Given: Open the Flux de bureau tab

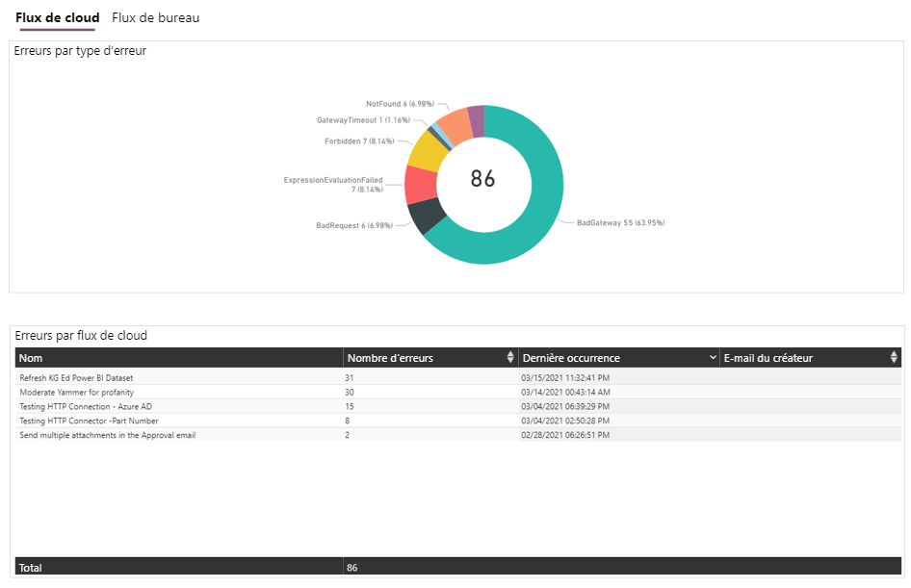Looking at the screenshot, I should click(155, 18).
